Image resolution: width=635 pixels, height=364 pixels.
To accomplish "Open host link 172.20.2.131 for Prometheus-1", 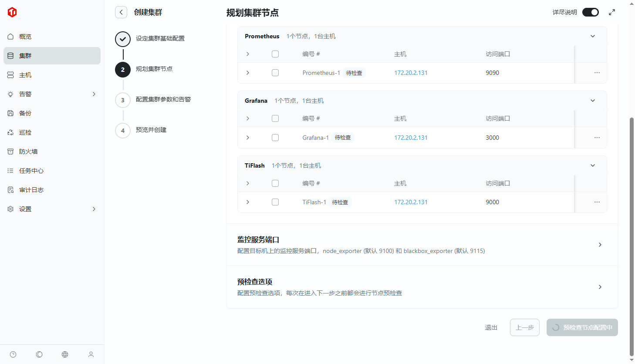I will pyautogui.click(x=411, y=73).
